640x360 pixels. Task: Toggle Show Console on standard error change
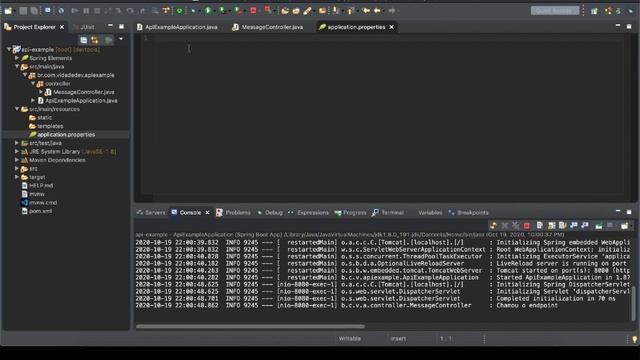tap(585, 225)
